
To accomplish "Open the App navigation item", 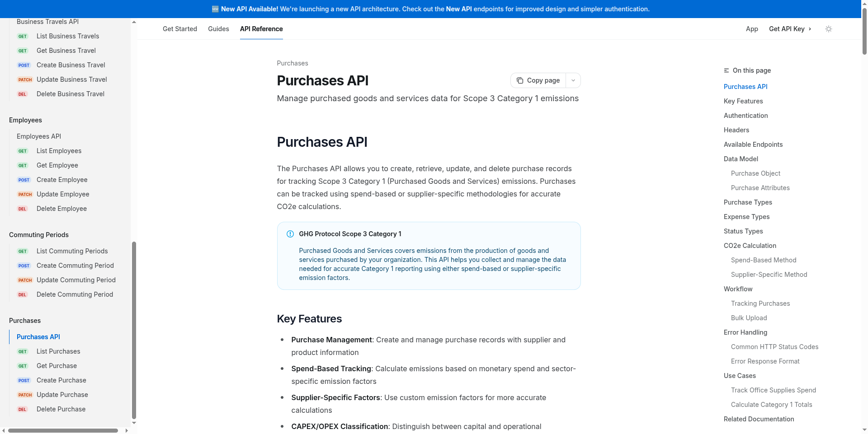I will 752,29.
